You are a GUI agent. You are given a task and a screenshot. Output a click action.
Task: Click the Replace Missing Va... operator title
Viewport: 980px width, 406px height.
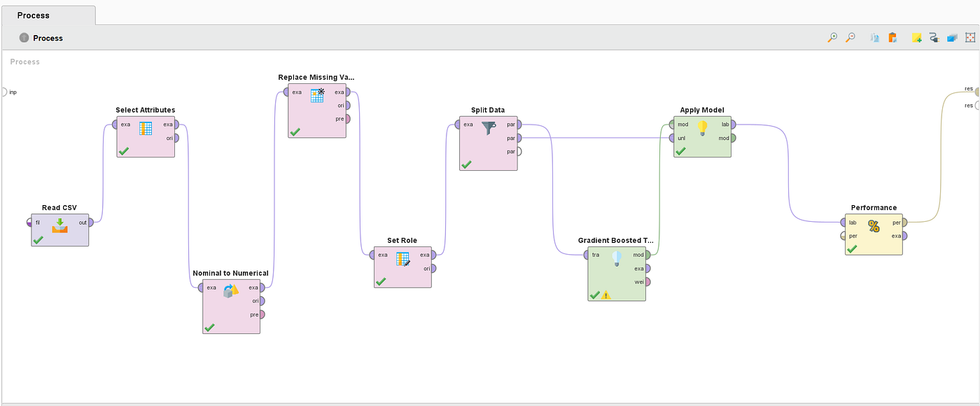[316, 78]
